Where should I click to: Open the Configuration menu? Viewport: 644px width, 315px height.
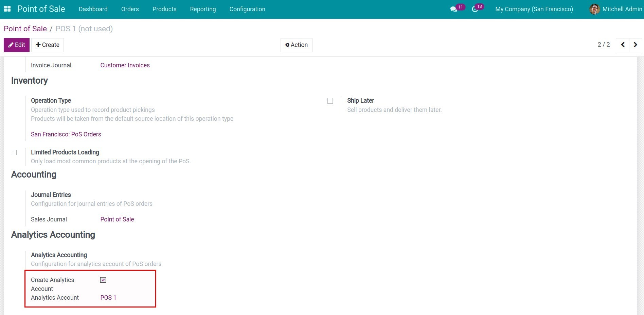pyautogui.click(x=247, y=9)
